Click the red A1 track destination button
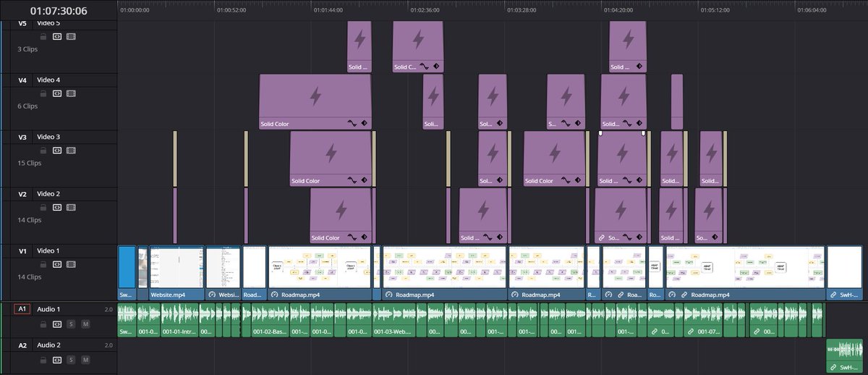This screenshot has width=868, height=375. click(22, 309)
